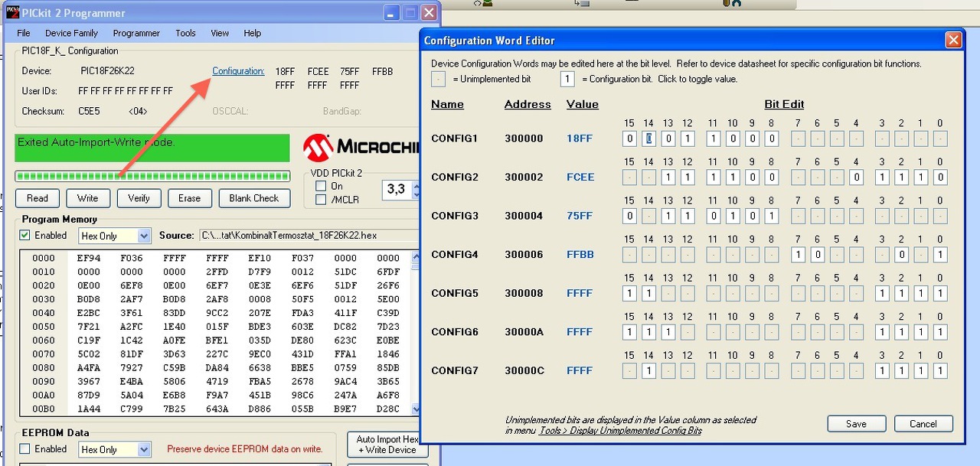Toggle CONFIG2 bit 4
980x466 pixels.
coord(856,177)
